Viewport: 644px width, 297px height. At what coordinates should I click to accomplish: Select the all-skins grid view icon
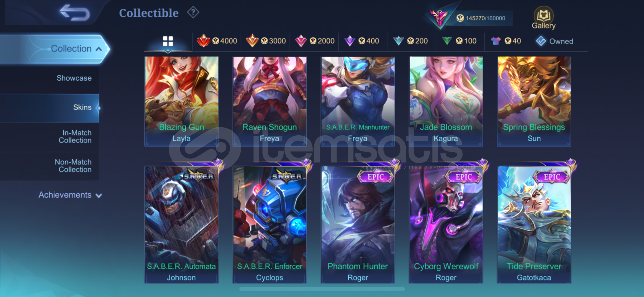click(x=168, y=41)
